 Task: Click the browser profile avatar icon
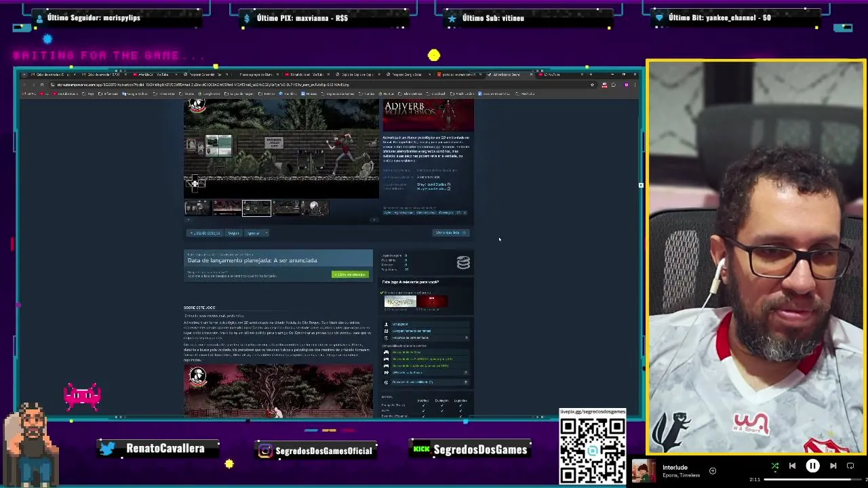(x=626, y=85)
